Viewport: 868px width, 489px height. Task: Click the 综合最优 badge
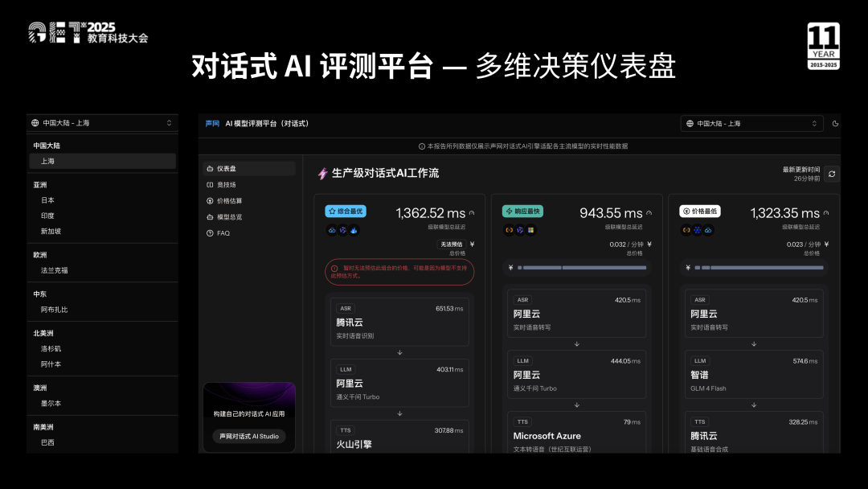pyautogui.click(x=346, y=211)
